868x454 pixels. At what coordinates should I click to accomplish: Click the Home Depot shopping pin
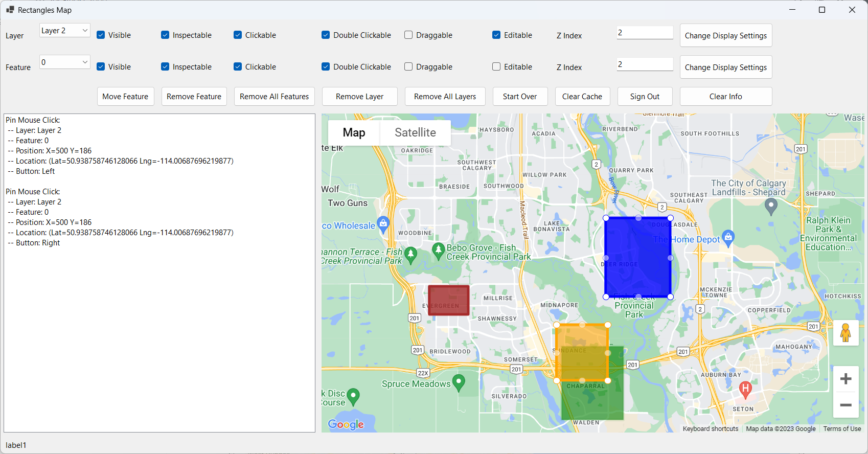(x=728, y=237)
